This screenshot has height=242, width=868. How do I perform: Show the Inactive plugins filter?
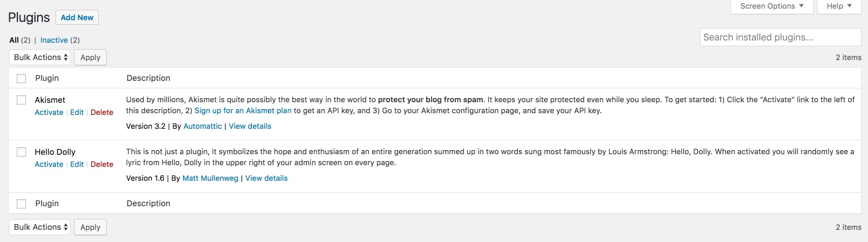tap(54, 40)
